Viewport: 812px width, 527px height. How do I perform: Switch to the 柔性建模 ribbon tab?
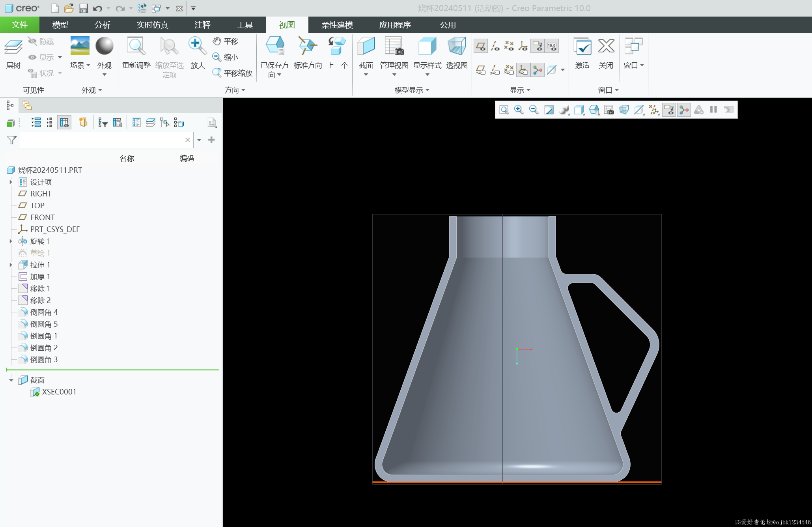337,25
